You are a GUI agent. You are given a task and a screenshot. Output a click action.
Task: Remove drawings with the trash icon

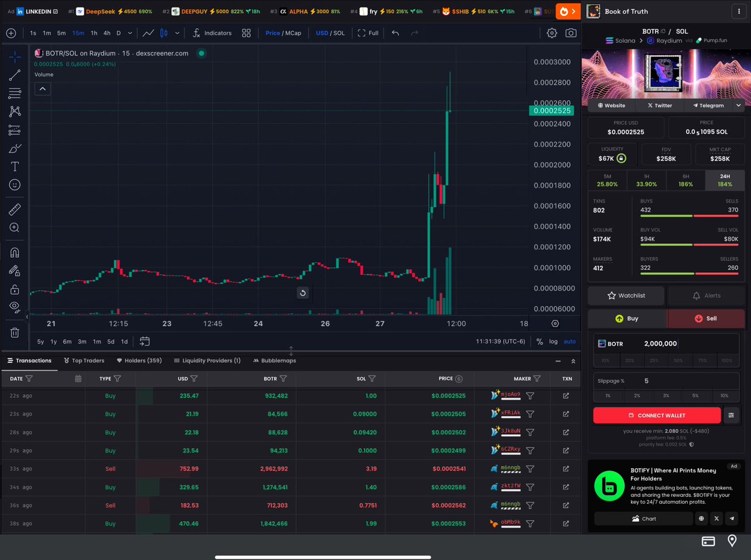coord(14,332)
